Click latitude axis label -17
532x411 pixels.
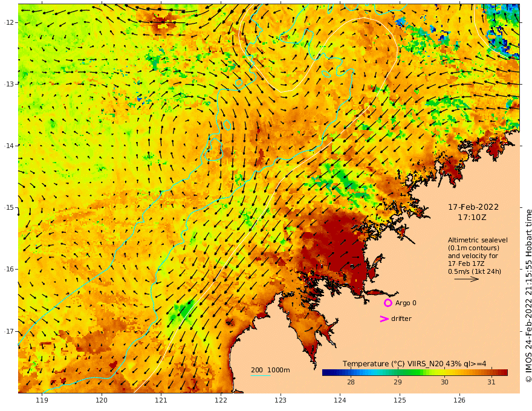(9, 331)
